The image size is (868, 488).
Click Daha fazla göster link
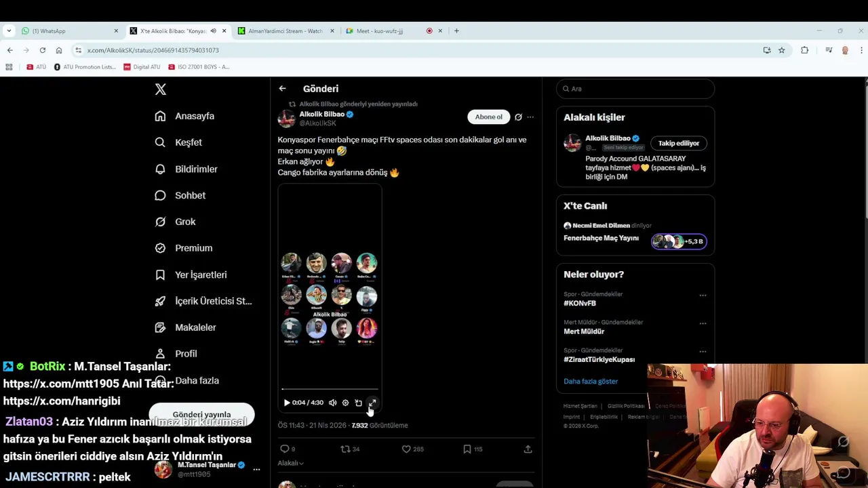pyautogui.click(x=591, y=381)
